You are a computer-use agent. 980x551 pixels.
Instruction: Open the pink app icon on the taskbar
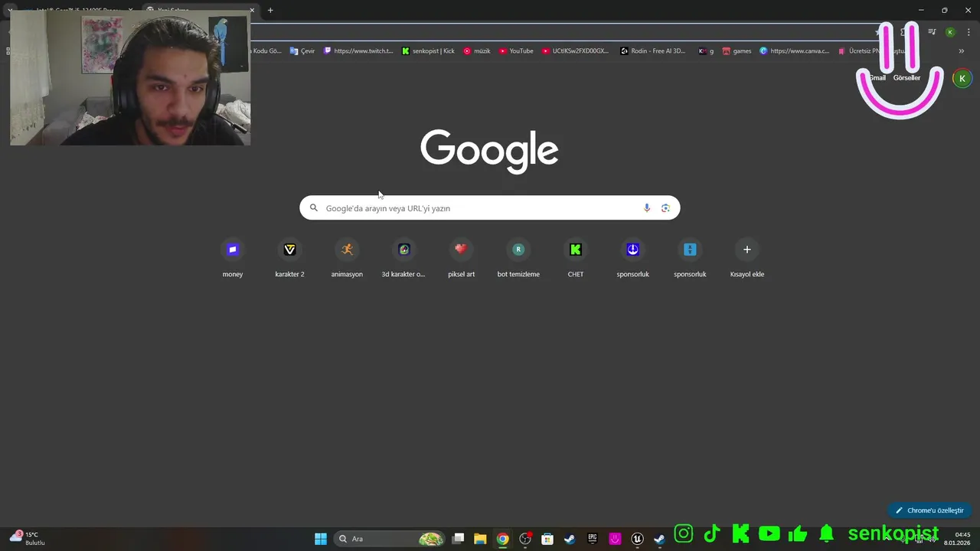tap(615, 539)
